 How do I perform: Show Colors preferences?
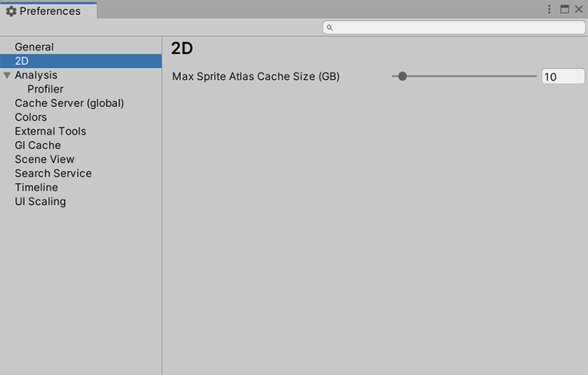pos(30,117)
